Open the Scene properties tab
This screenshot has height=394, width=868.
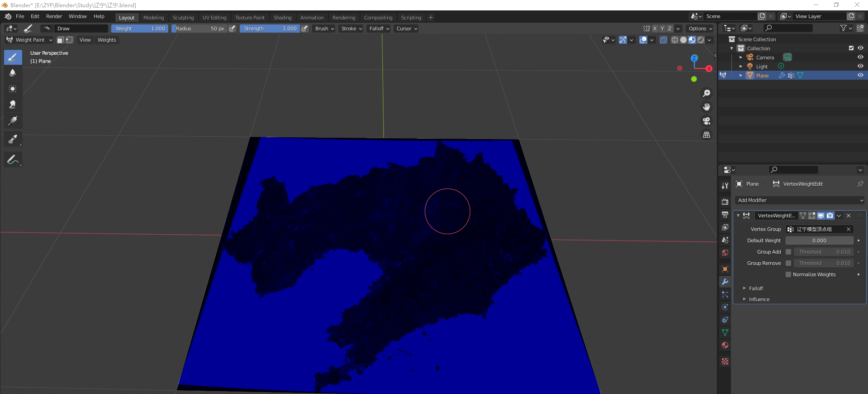(x=725, y=240)
